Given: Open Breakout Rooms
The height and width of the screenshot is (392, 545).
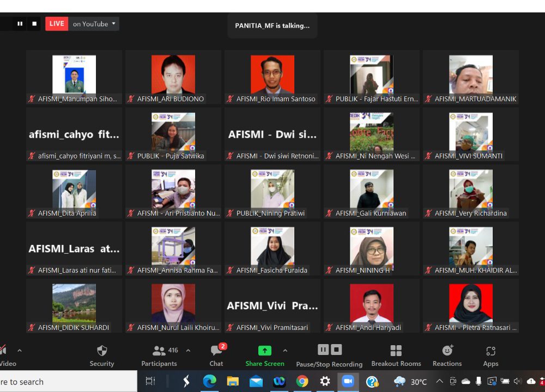Looking at the screenshot, I should coord(396,356).
